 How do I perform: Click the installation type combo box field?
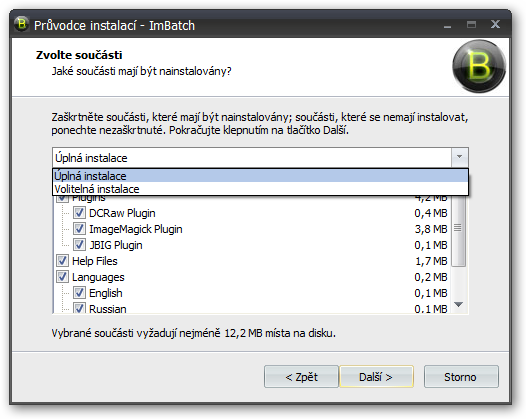(x=260, y=157)
